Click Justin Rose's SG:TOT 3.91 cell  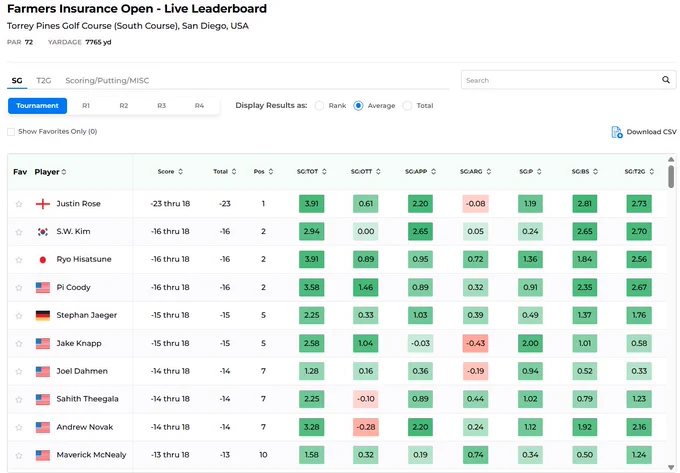click(x=311, y=203)
